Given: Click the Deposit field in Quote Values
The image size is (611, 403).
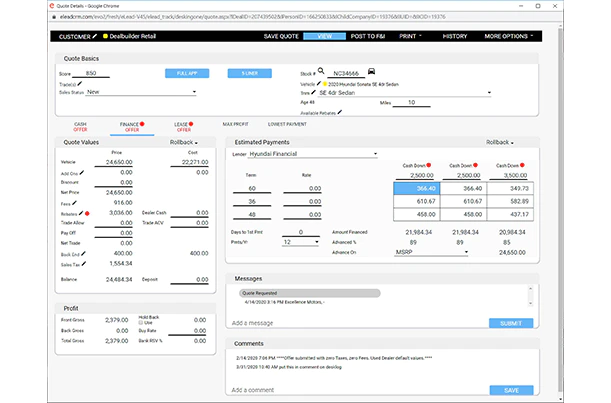Looking at the screenshot, I should point(189,279).
